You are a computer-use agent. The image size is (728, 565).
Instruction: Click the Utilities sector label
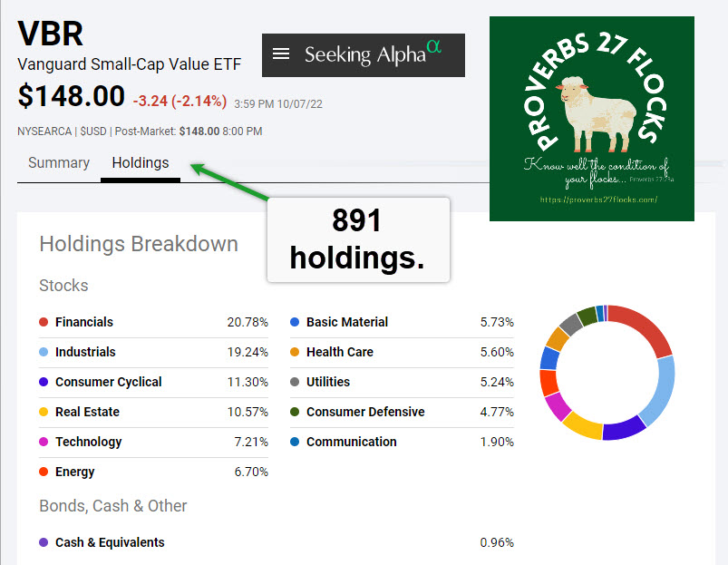[x=327, y=382]
